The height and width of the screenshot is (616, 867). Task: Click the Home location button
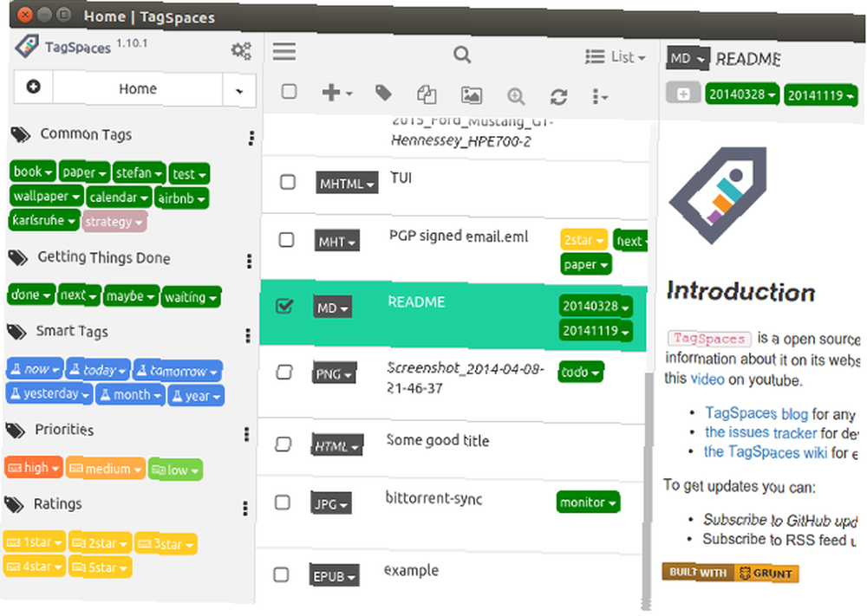(138, 89)
